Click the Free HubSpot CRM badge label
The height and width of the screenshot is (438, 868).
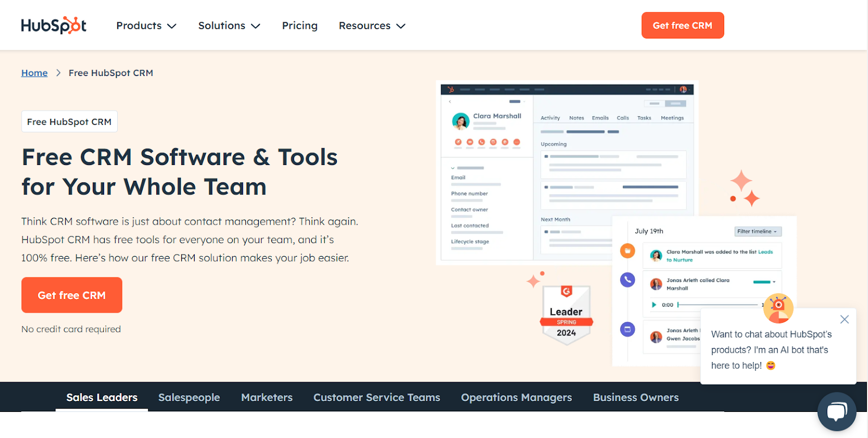(x=69, y=122)
